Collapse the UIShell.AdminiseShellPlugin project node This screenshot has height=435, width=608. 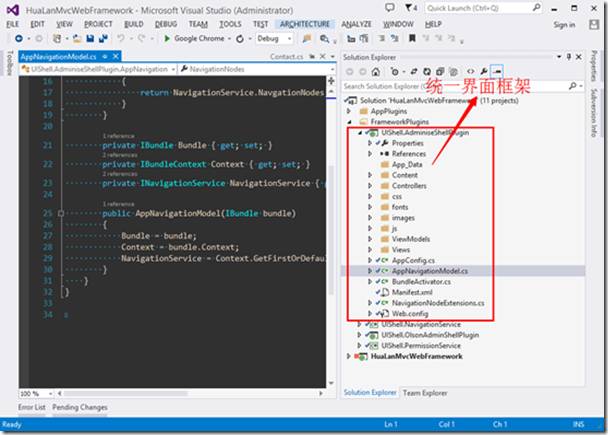pyautogui.click(x=360, y=133)
